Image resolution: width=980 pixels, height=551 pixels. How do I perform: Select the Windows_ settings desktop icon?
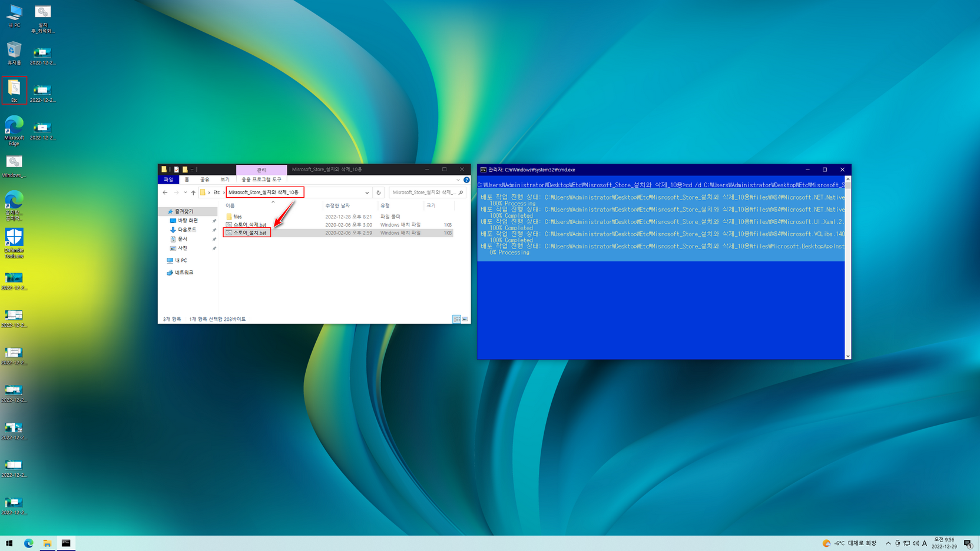[14, 166]
